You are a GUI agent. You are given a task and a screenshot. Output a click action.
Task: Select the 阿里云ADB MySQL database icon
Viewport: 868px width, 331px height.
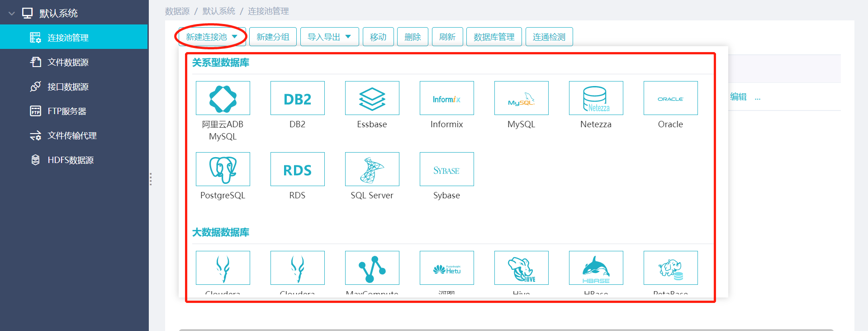223,98
